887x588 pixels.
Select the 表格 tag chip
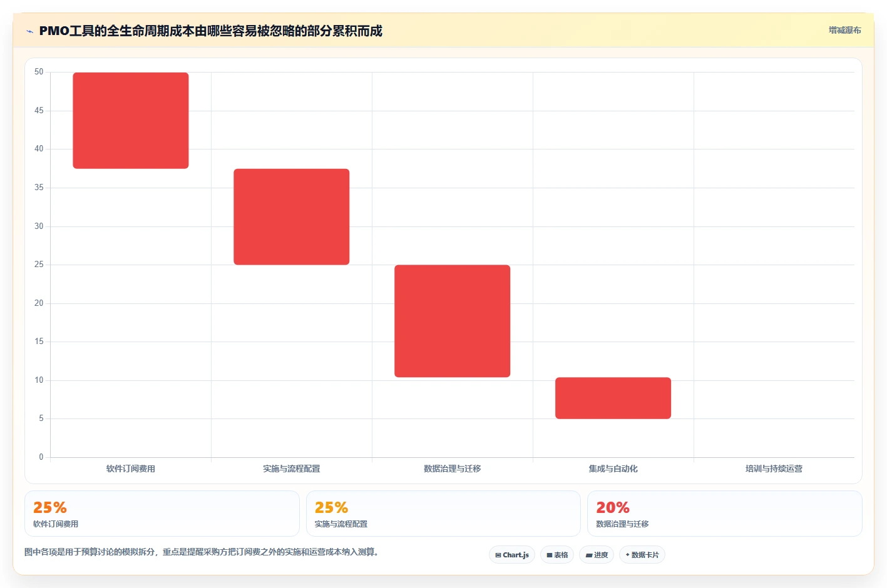coord(557,555)
